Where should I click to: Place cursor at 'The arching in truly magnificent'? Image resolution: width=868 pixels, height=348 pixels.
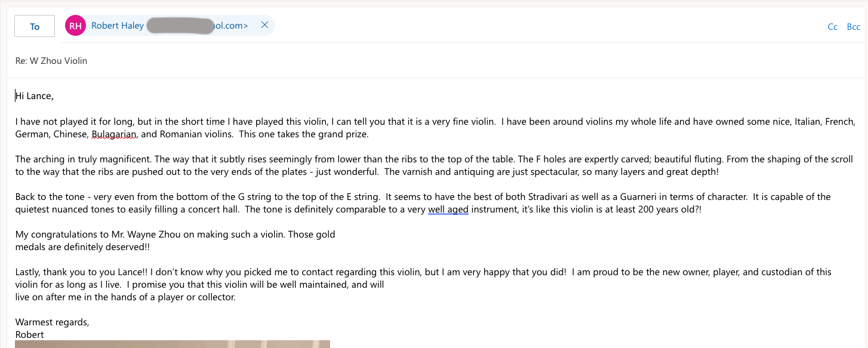[84, 159]
